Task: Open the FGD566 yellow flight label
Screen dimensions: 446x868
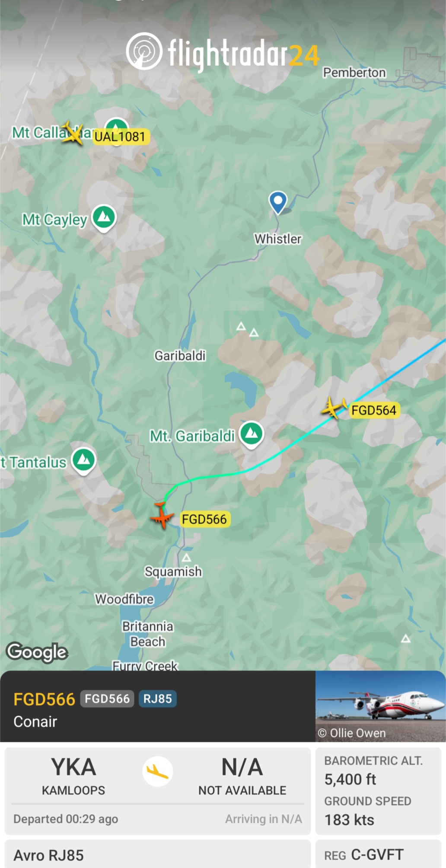Action: tap(204, 519)
